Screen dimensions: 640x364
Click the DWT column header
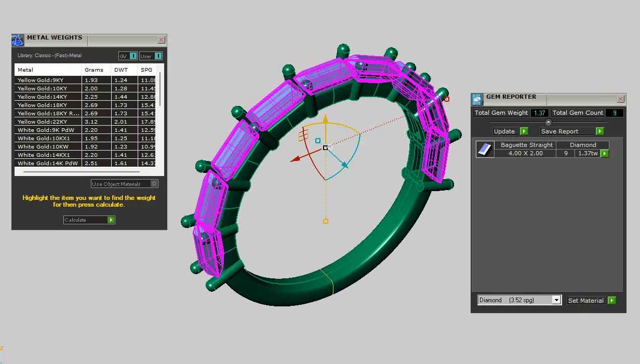click(x=124, y=70)
